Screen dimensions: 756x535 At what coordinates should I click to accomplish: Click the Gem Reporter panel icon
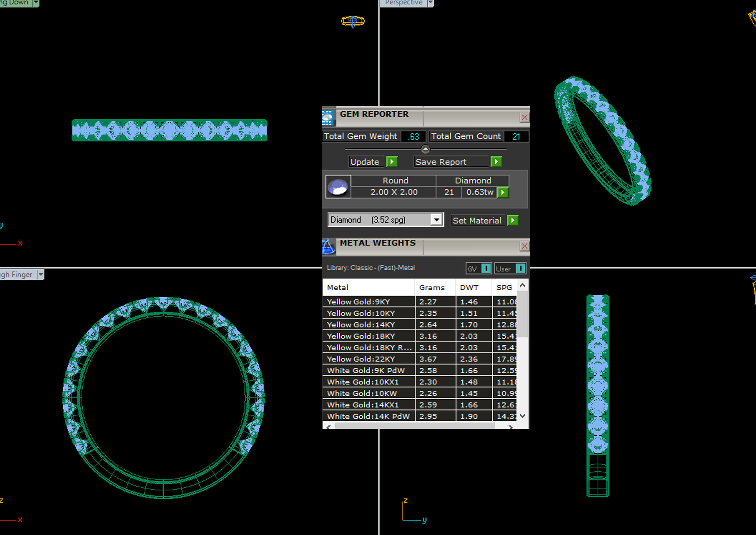point(328,118)
